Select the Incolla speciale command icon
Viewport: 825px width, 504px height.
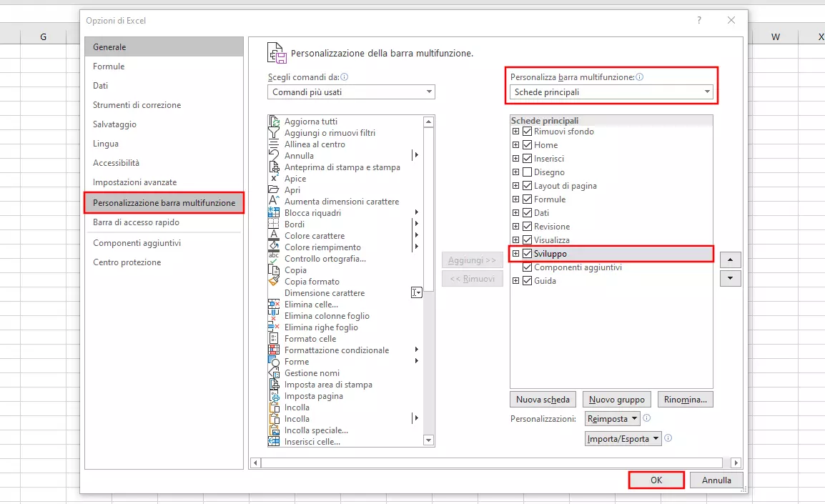pyautogui.click(x=274, y=430)
